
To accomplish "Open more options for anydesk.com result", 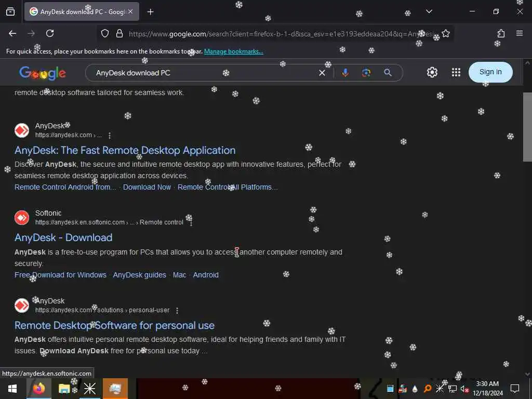I will pos(109,136).
